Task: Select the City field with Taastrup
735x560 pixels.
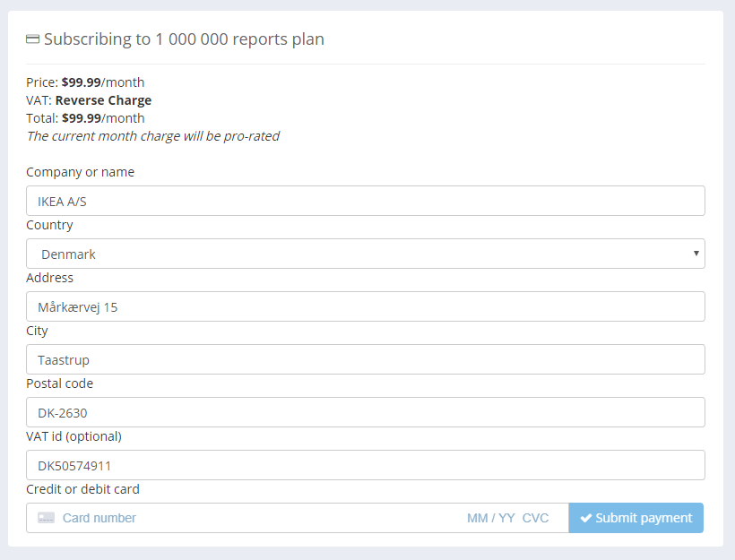Action: click(x=365, y=359)
